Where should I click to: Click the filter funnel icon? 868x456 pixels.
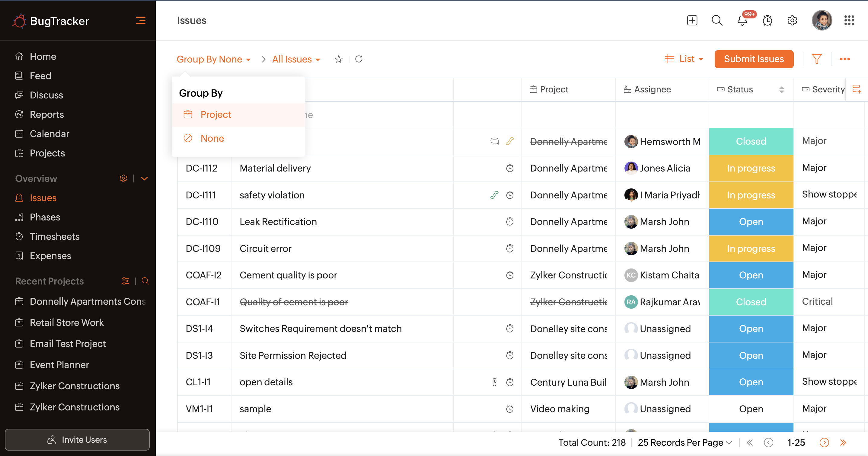[816, 59]
